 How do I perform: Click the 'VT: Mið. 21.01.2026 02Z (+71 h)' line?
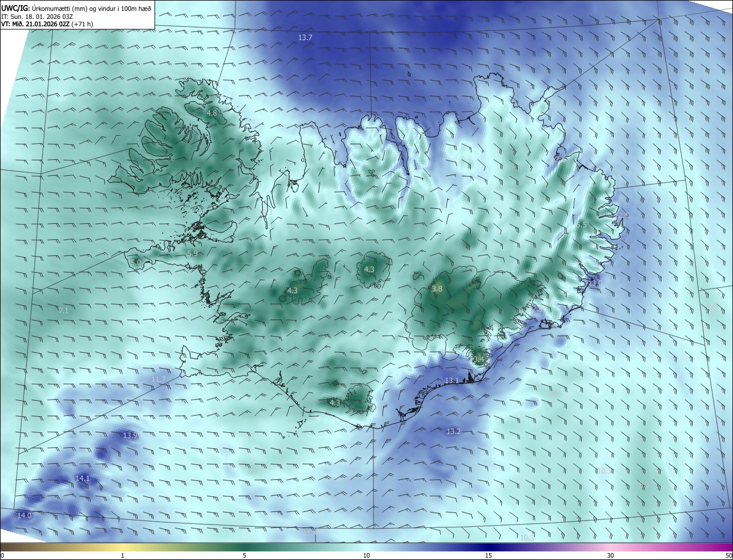47,25
